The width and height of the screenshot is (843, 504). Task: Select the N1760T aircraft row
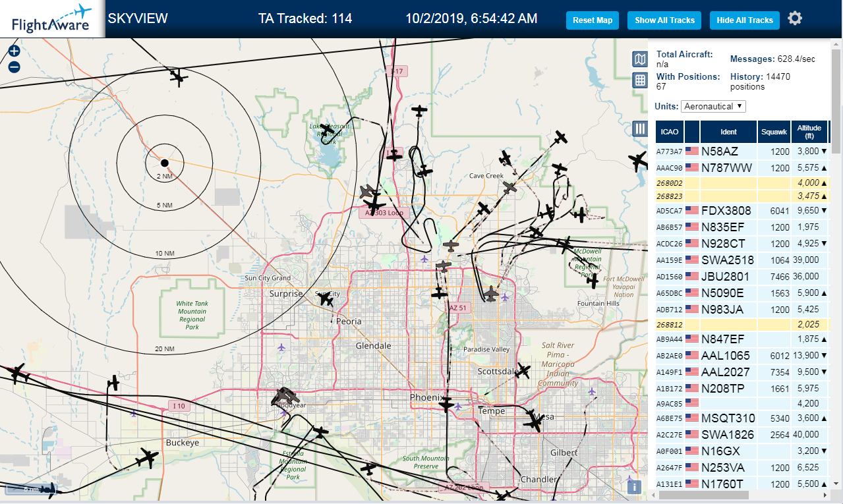coord(741,484)
